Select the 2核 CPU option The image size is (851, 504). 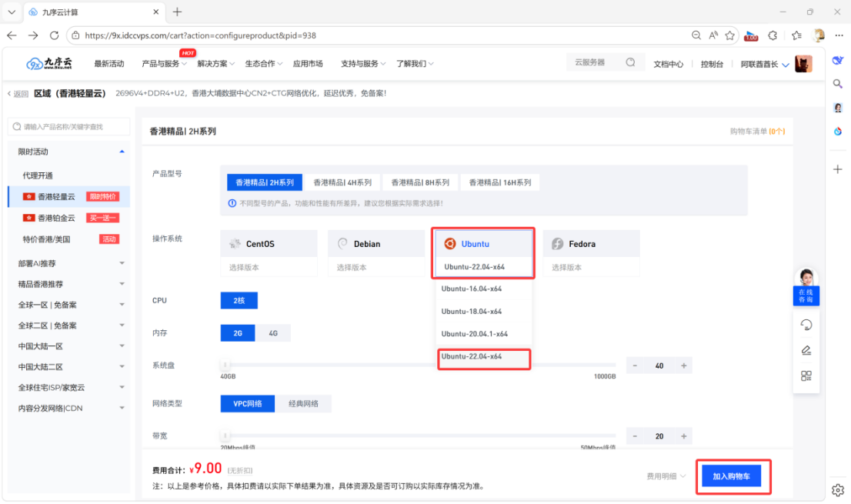[x=239, y=301]
